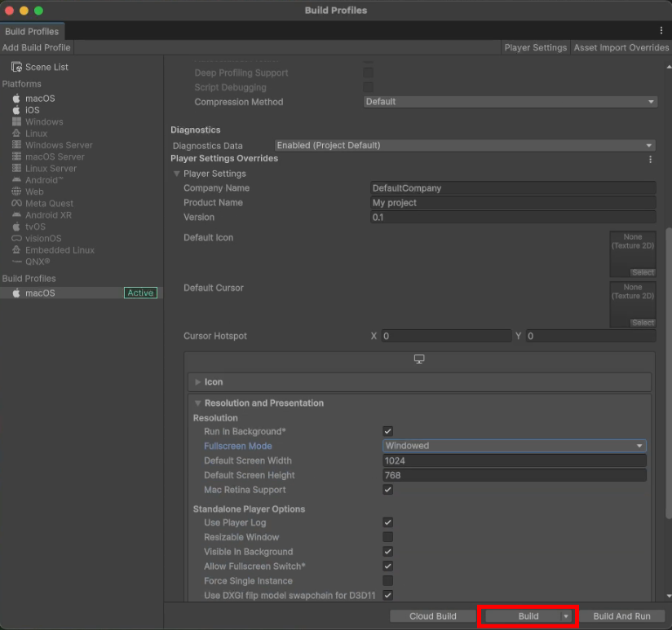The image size is (672, 630).
Task: Open the Compression Method dropdown
Action: [510, 102]
